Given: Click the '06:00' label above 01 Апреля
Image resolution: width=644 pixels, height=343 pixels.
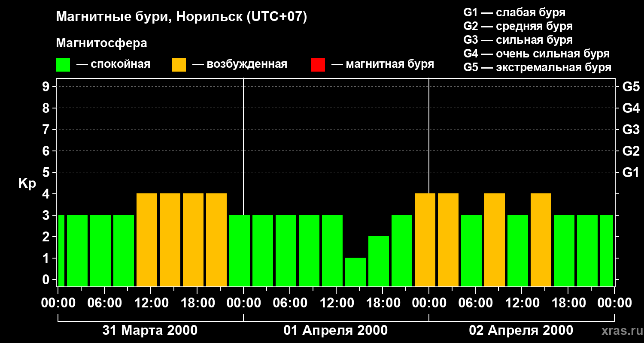Looking at the screenshot, I should coord(290,303).
